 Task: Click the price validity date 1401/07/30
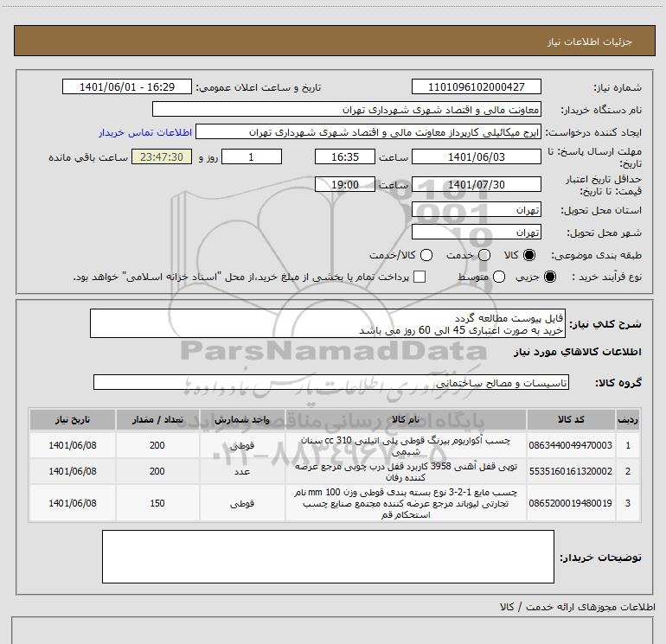(476, 184)
